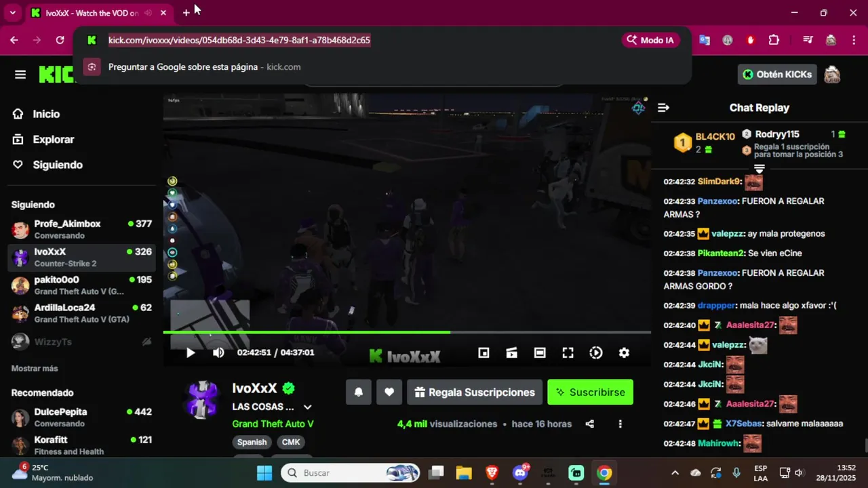Open offline WizzyTs channel

[x=81, y=342]
